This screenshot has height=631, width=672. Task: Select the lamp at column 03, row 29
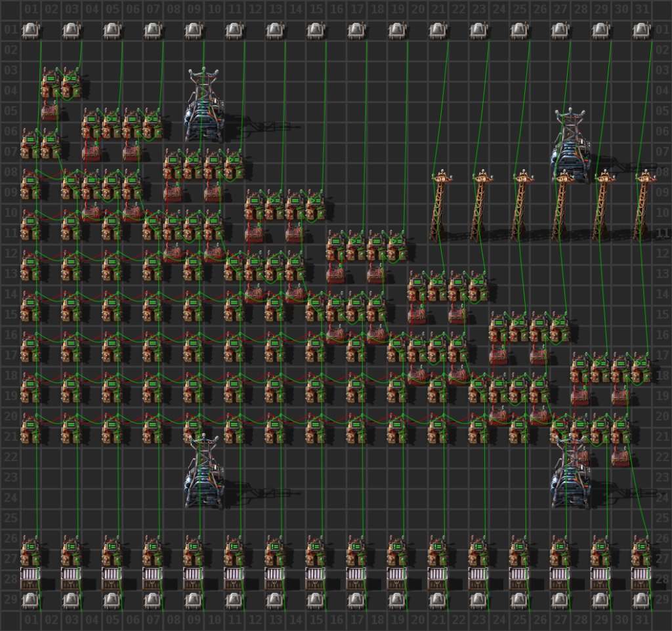(71, 600)
